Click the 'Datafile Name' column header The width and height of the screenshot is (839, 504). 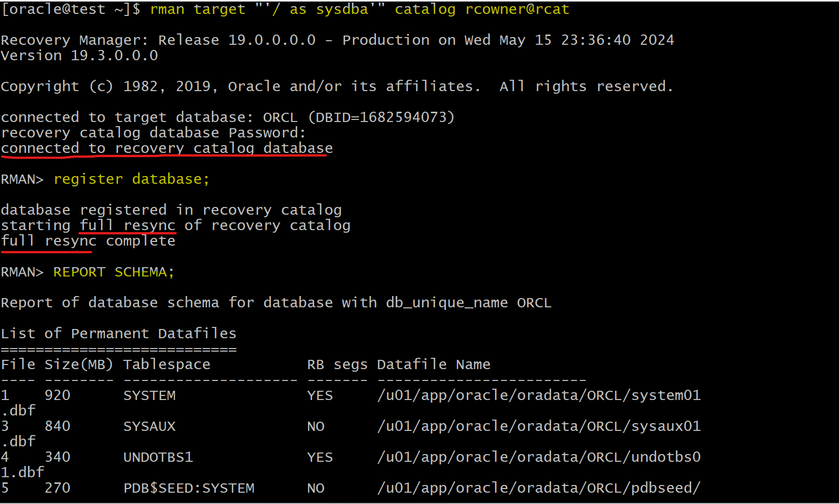click(x=434, y=364)
